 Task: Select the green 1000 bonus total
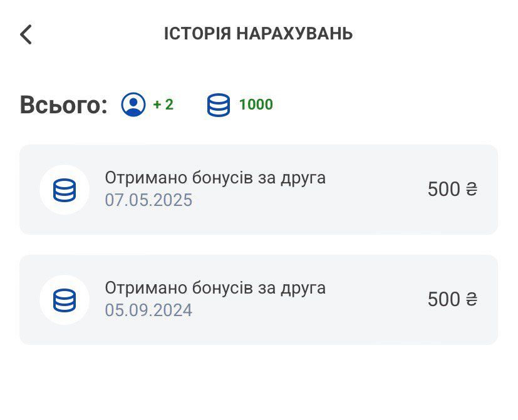(x=256, y=105)
